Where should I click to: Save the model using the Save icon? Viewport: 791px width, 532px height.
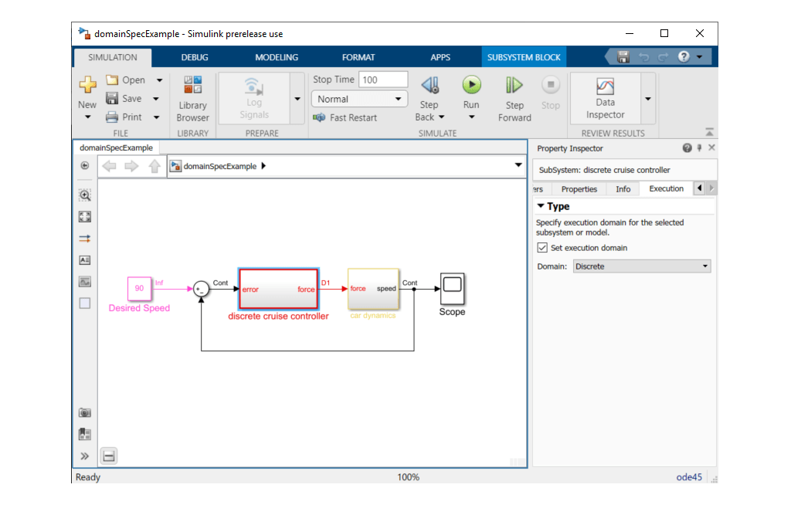112,98
